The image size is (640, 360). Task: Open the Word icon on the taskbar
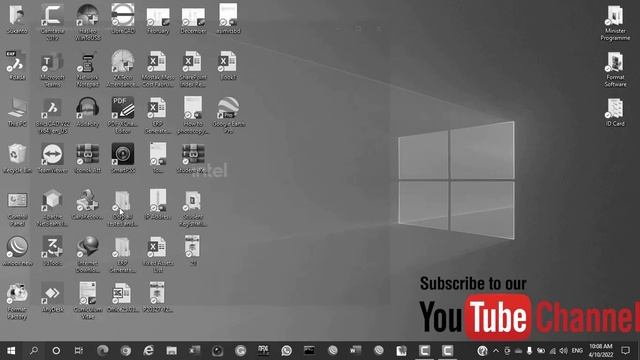pyautogui.click(x=356, y=351)
